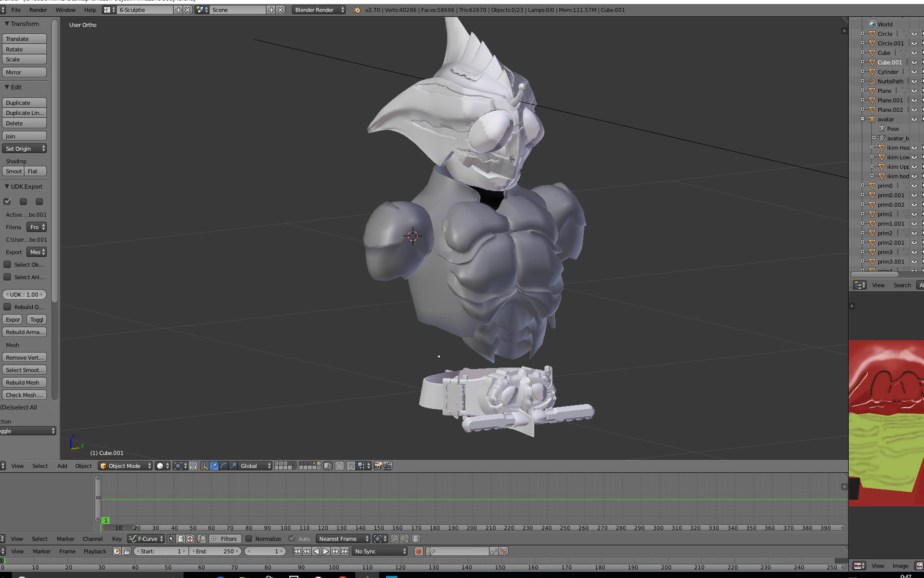Screen dimensions: 924x578
Task: Click the timeline lock time icon
Action: coord(127,551)
